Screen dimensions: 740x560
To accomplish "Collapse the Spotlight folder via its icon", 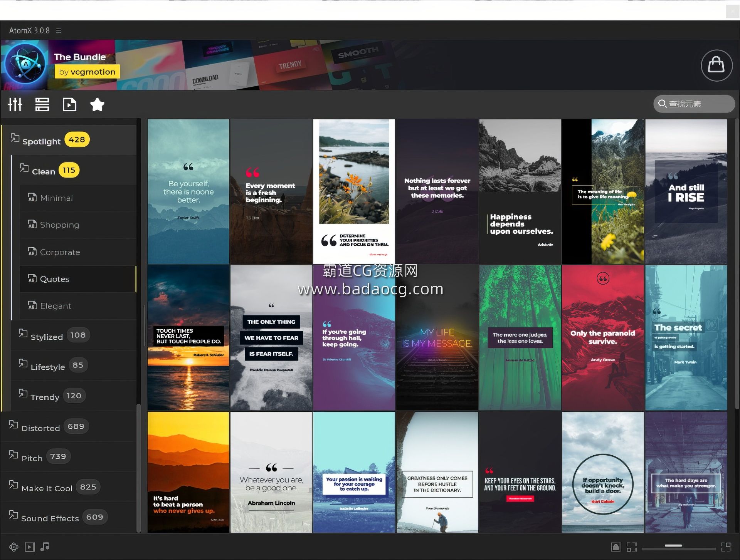I will click(15, 138).
